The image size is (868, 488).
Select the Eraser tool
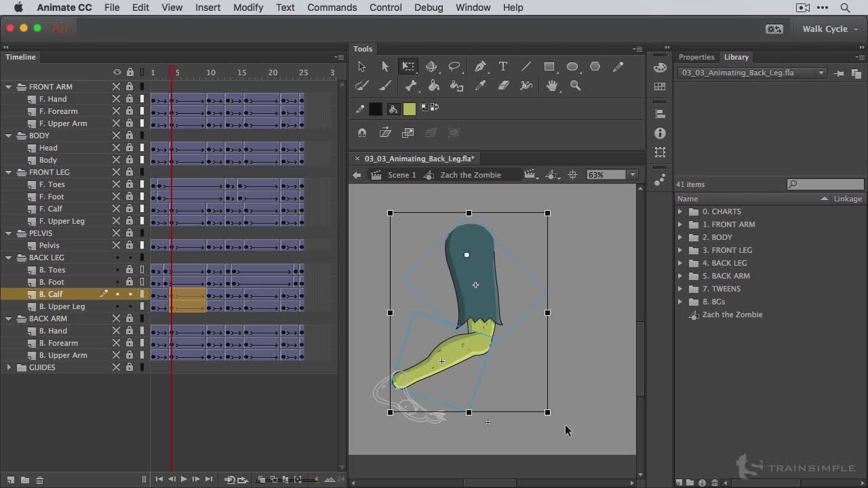pos(504,85)
